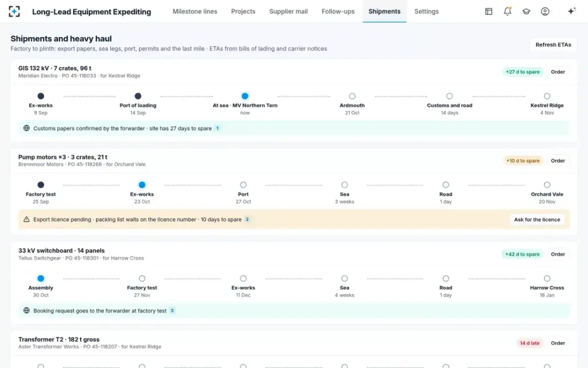Click the +42 d to spare badge
Screen dimensions: 588x368
(x=523, y=254)
